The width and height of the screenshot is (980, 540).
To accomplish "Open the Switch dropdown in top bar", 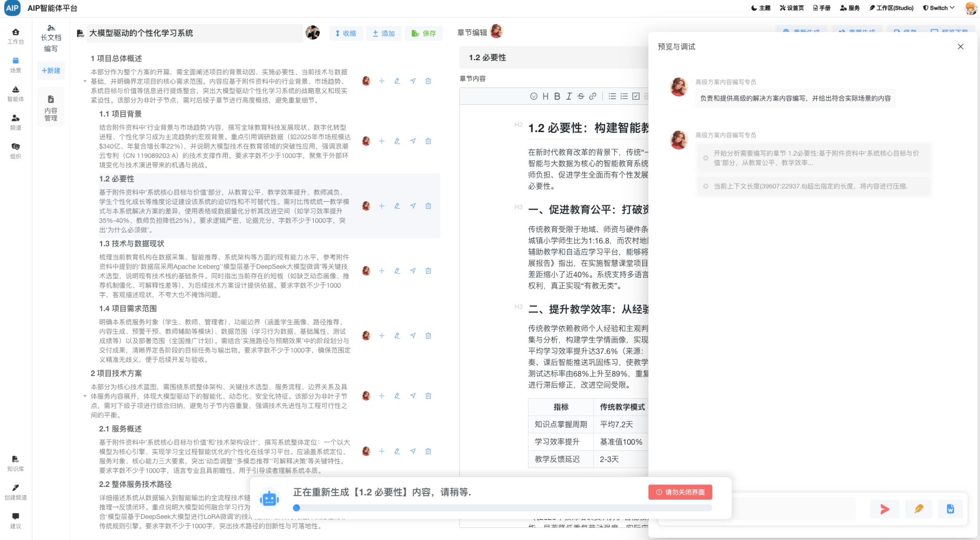I will point(939,8).
